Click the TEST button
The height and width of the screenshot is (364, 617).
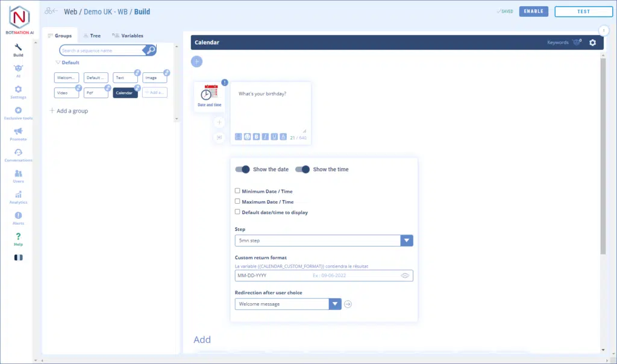[583, 11]
